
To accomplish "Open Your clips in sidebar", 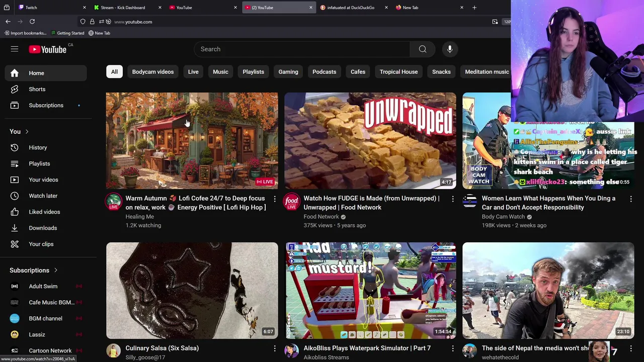I will point(46,244).
